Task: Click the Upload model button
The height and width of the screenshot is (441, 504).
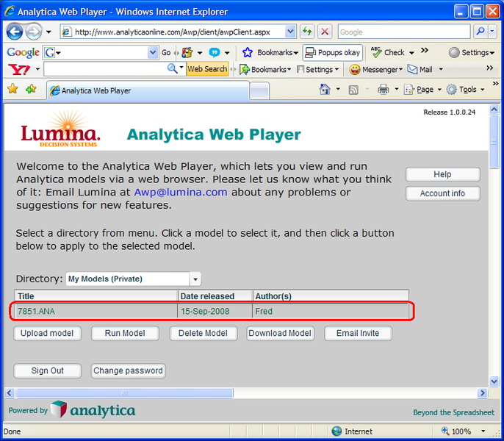Action: click(47, 333)
